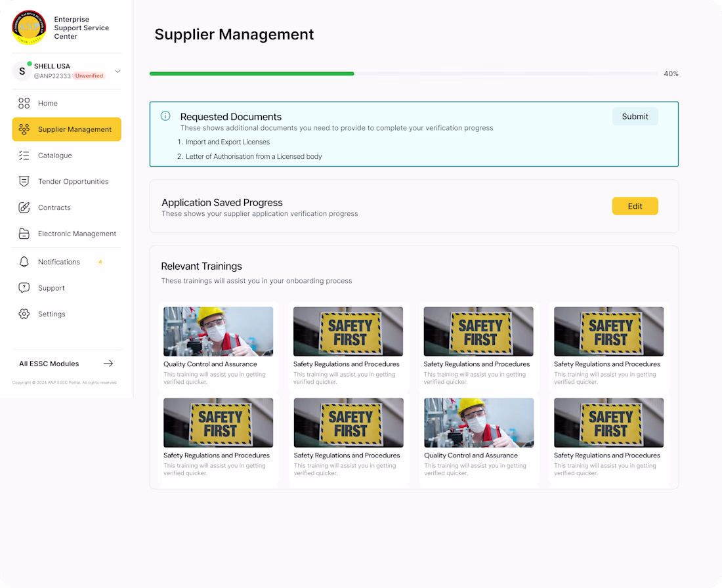Open All ESSC Modules link
Screen dimensions: 722x588
pyautogui.click(x=66, y=364)
